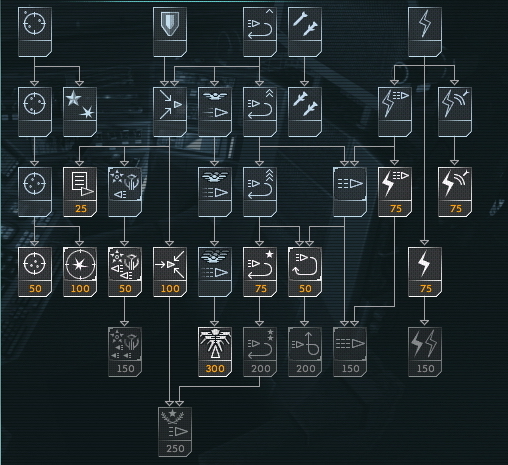The image size is (508, 465).
Task: Select the twin missiles skill in the top row
Action: pos(305,32)
